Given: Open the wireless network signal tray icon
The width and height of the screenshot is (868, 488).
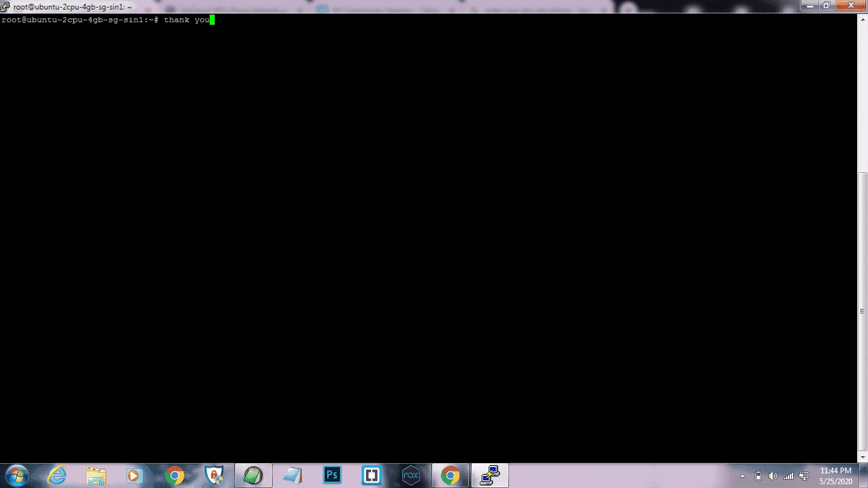Looking at the screenshot, I should pos(789,475).
